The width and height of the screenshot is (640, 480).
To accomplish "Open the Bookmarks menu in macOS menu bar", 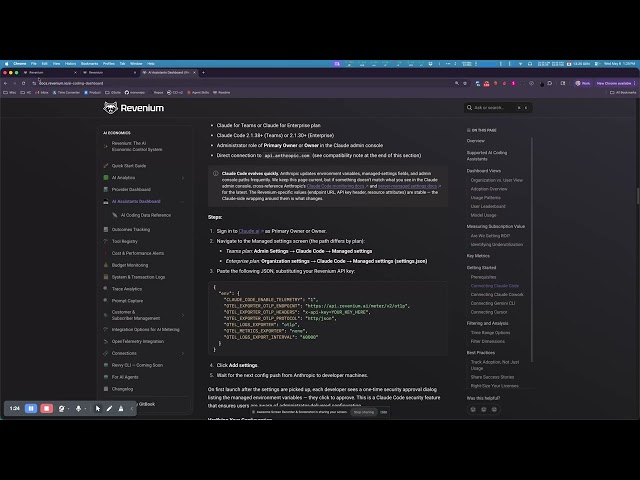I will pyautogui.click(x=89, y=64).
